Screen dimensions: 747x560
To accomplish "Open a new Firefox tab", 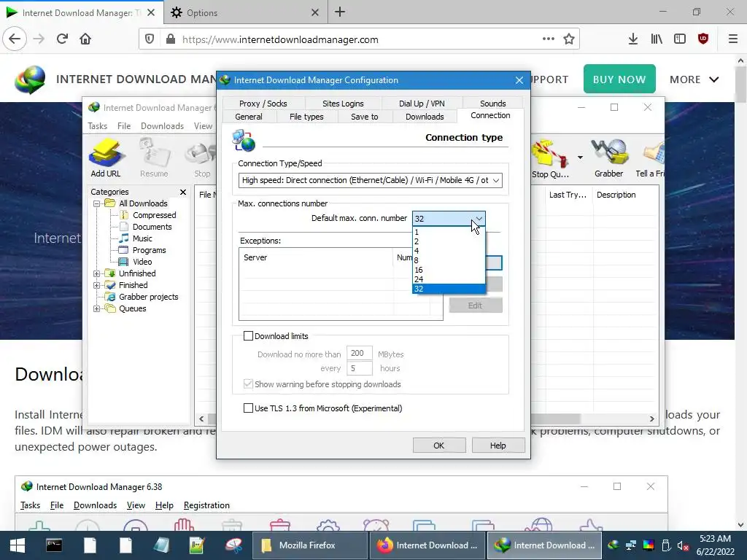I will point(340,12).
